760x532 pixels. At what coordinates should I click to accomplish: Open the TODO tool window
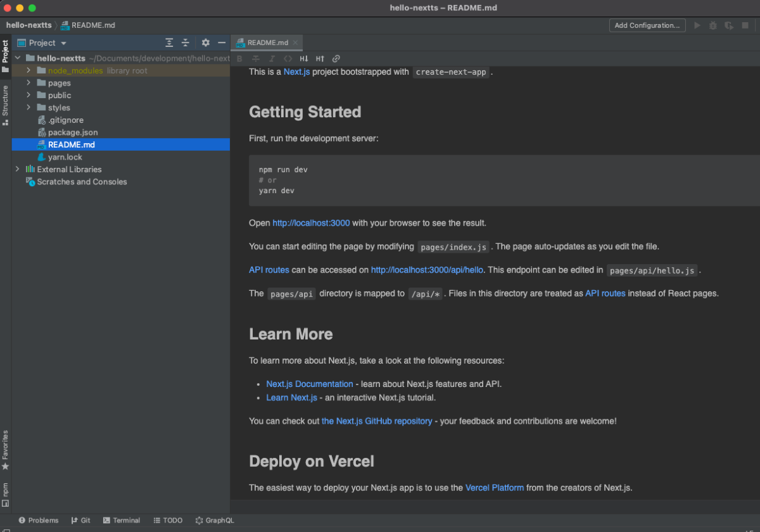(x=168, y=521)
